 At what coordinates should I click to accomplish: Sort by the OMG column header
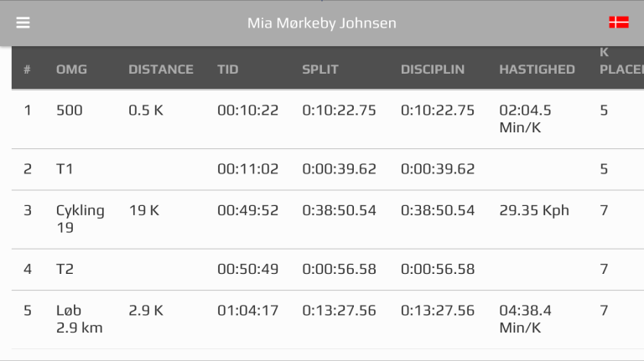[71, 70]
